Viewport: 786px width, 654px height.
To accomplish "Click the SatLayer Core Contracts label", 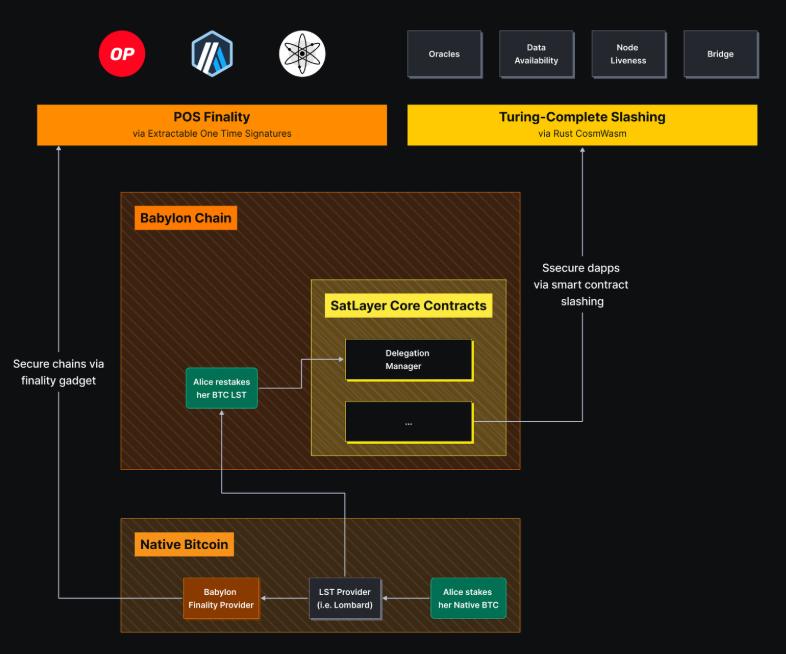I will (407, 305).
